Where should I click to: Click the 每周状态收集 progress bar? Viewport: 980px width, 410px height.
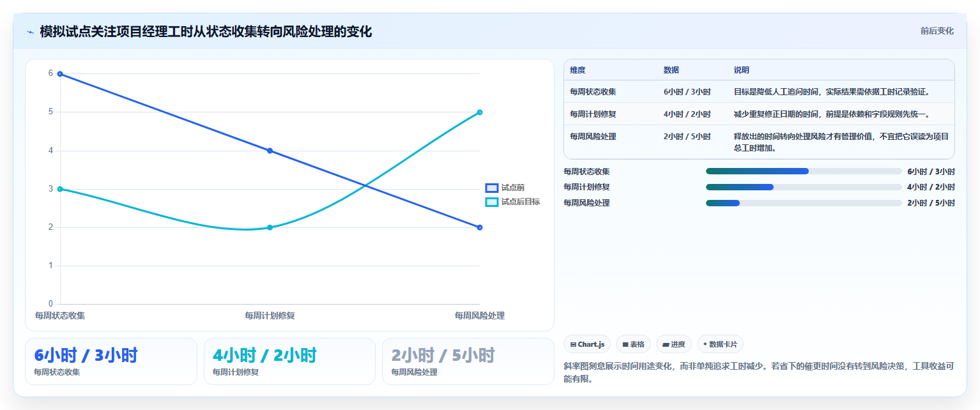tap(804, 171)
